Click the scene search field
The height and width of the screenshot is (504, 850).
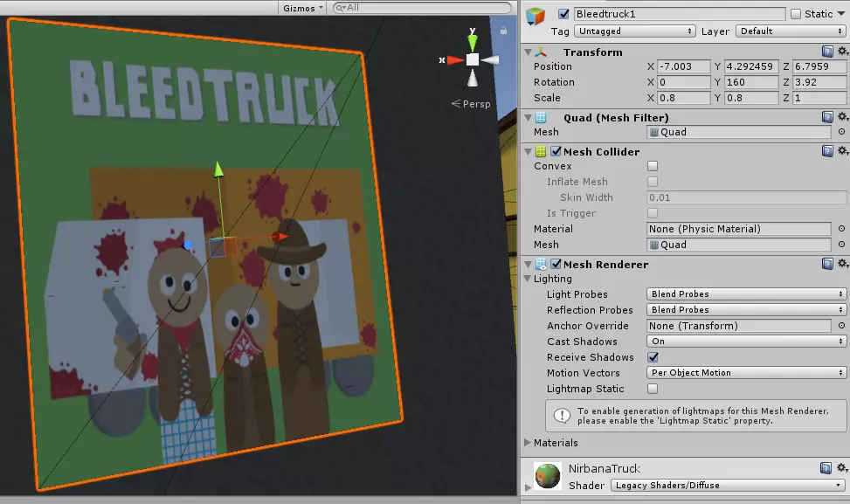(422, 8)
